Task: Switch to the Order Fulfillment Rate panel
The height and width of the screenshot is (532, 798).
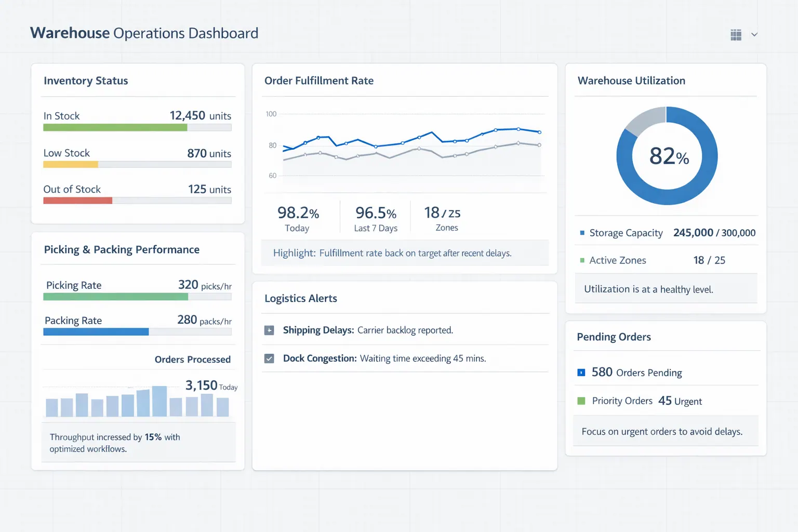Action: point(319,81)
